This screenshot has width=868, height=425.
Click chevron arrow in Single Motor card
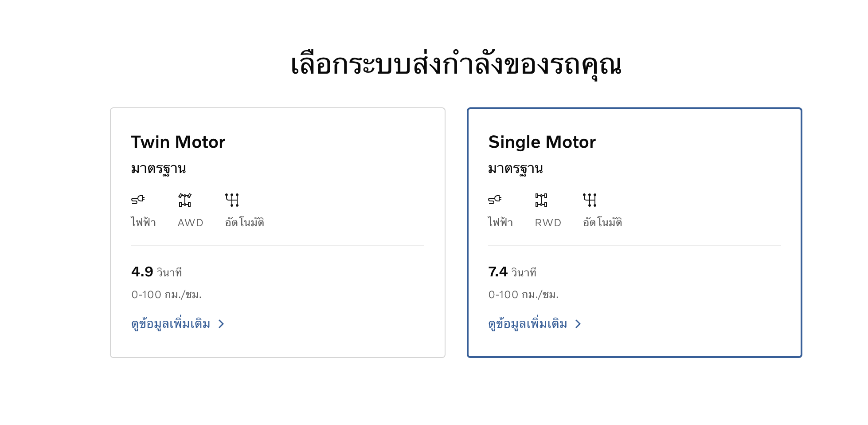tap(578, 324)
